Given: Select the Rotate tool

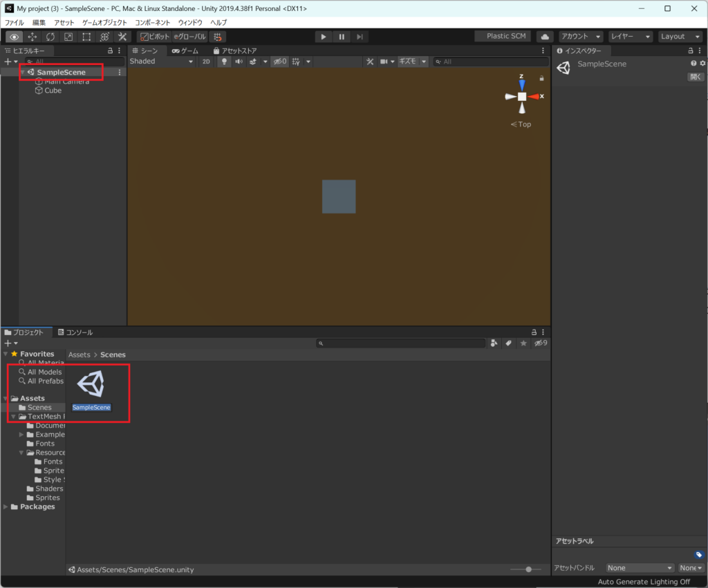Looking at the screenshot, I should click(50, 37).
